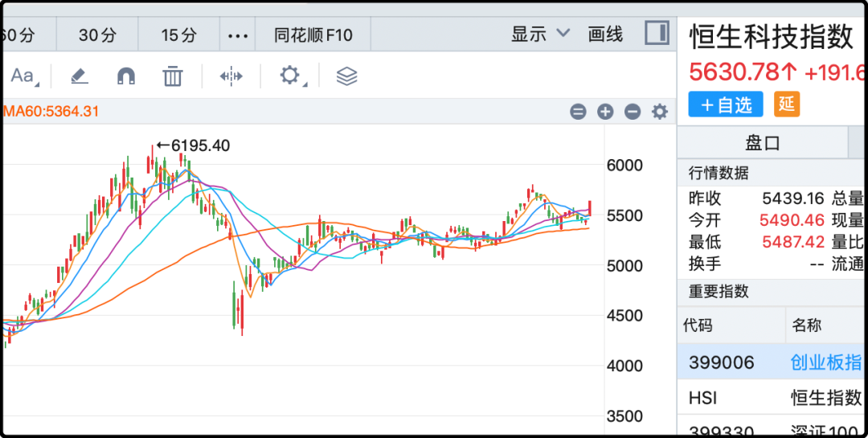The image size is (868, 438).
Task: Click the 画线 drawing button
Action: click(x=605, y=35)
